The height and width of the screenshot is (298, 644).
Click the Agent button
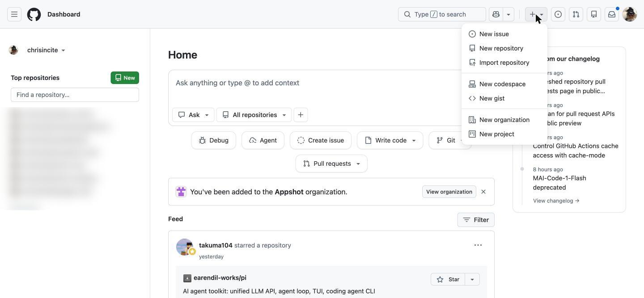click(x=263, y=140)
